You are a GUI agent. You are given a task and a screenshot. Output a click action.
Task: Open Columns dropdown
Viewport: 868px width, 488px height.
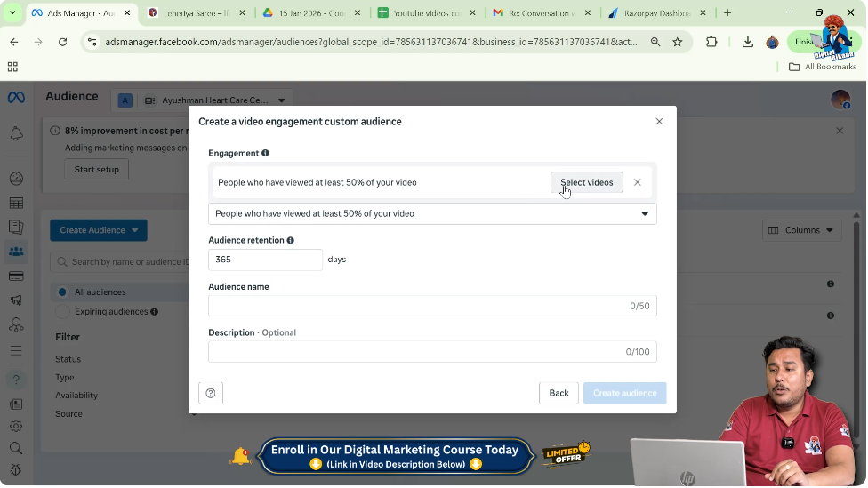[x=801, y=230]
